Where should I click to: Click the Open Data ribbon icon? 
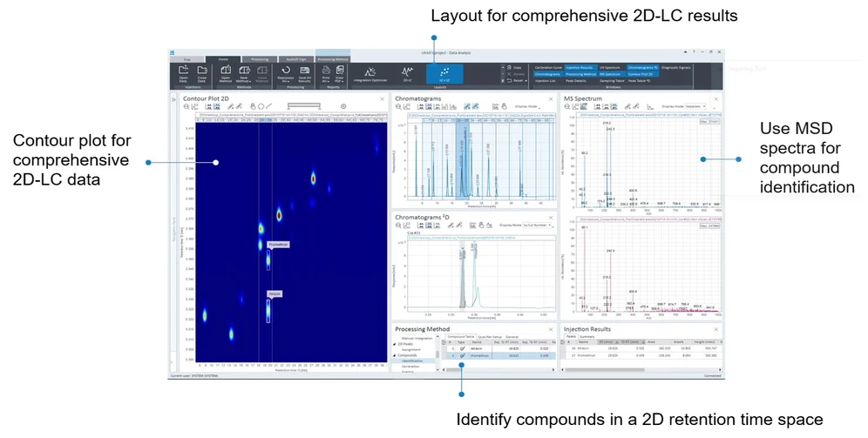coord(183,73)
